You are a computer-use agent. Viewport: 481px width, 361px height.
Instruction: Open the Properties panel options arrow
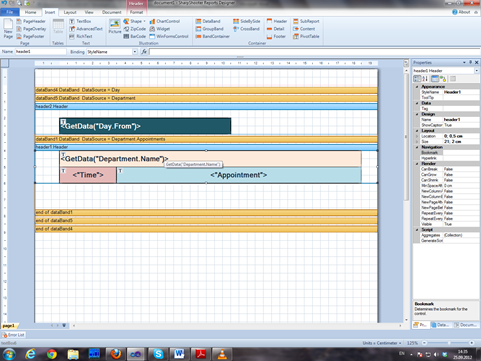[x=464, y=62]
